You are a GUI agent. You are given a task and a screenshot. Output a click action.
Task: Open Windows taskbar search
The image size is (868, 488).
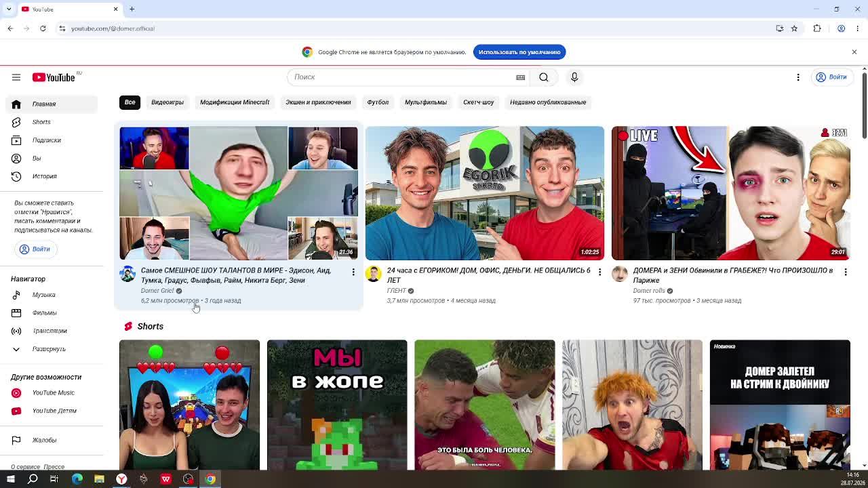[33, 479]
